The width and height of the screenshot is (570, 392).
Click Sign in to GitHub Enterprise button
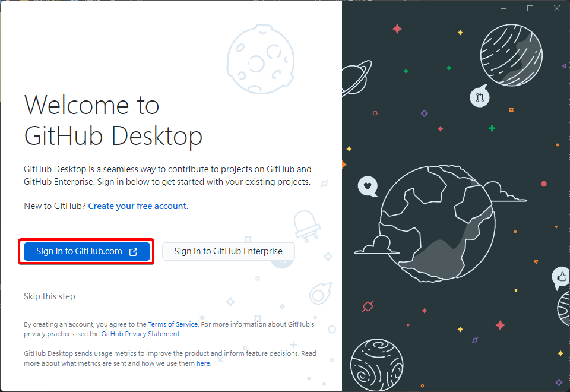228,251
